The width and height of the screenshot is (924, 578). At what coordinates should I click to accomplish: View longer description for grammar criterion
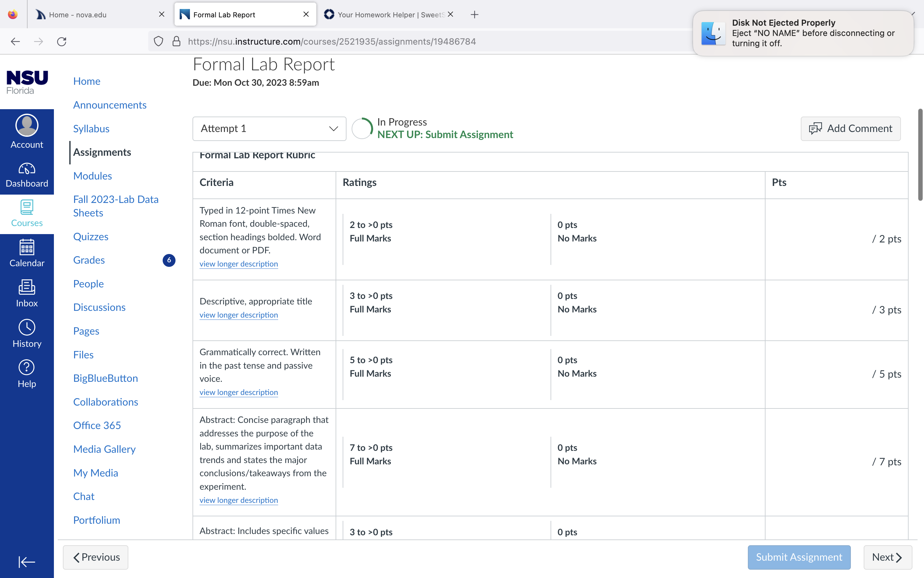coord(239,392)
